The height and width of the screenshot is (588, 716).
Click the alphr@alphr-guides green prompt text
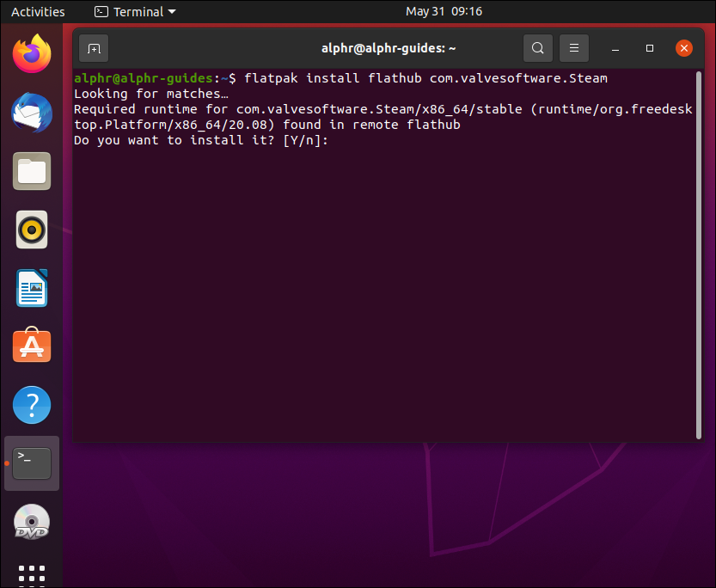click(x=143, y=78)
